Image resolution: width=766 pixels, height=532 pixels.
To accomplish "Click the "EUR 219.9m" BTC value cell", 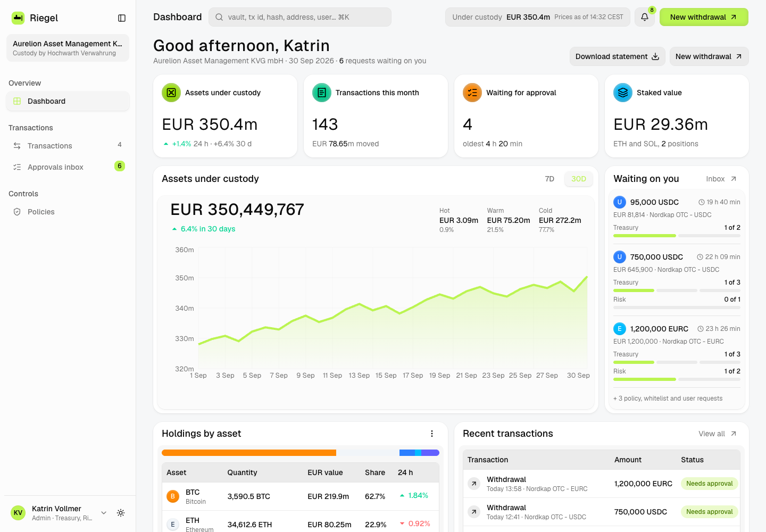I will tap(328, 496).
